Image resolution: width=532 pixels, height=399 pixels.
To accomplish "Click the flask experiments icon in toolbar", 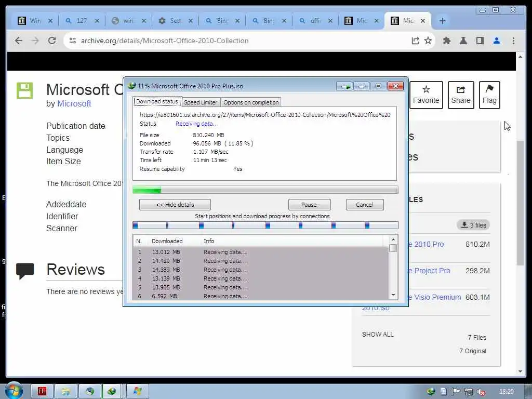I will click(463, 41).
